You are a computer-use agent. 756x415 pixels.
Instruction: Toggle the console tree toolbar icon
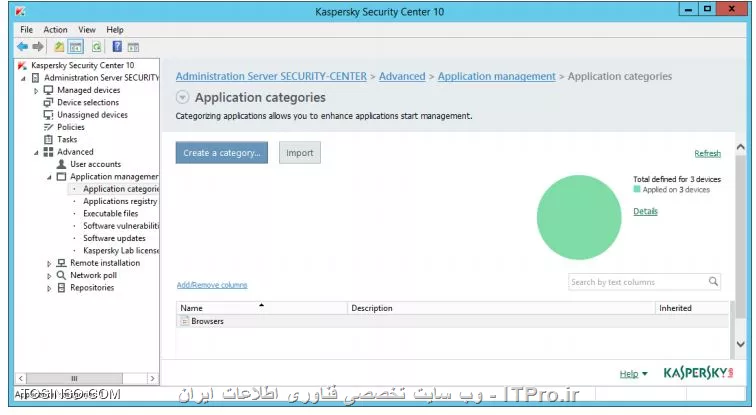tap(76, 47)
